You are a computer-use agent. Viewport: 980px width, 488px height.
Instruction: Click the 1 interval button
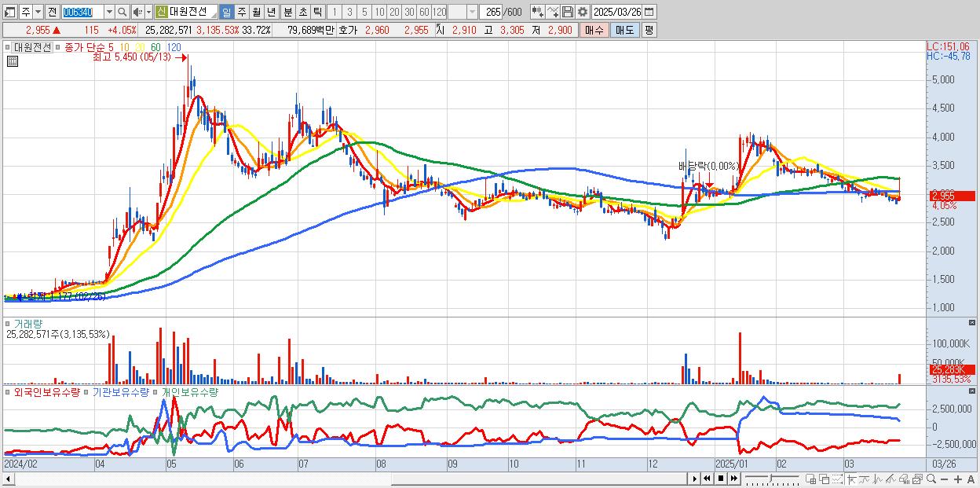pyautogui.click(x=335, y=12)
